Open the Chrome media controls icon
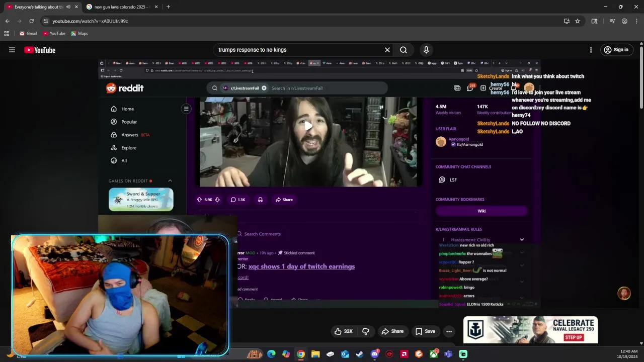644x362 pixels. coord(612,21)
